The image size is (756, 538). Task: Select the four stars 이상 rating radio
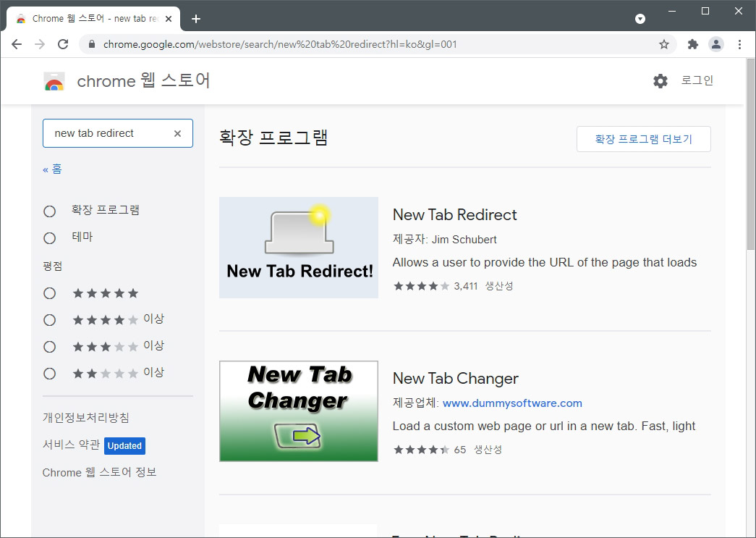(x=50, y=320)
